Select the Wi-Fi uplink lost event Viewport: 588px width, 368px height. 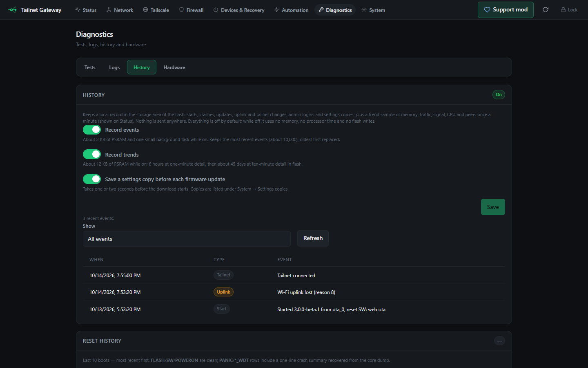pyautogui.click(x=306, y=292)
